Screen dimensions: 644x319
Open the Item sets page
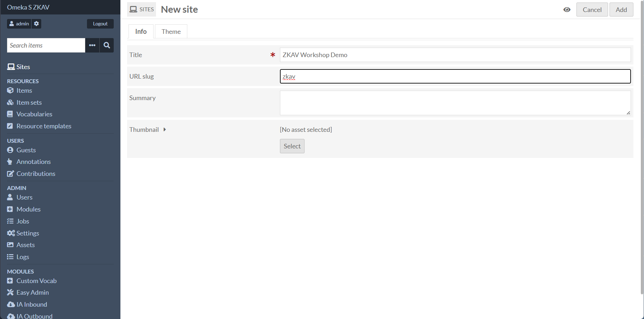point(29,103)
